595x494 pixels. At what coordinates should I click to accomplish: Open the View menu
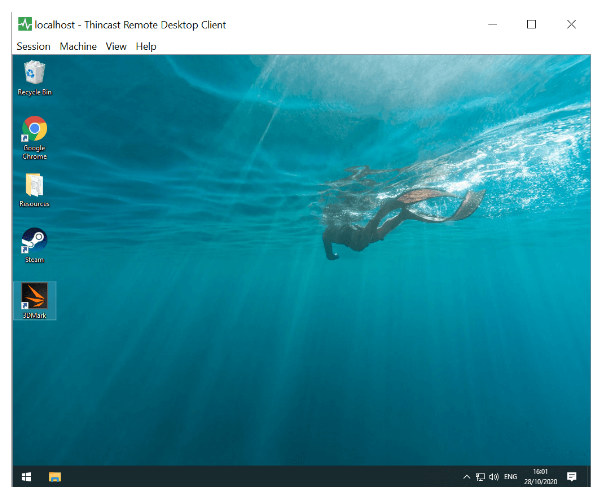116,46
